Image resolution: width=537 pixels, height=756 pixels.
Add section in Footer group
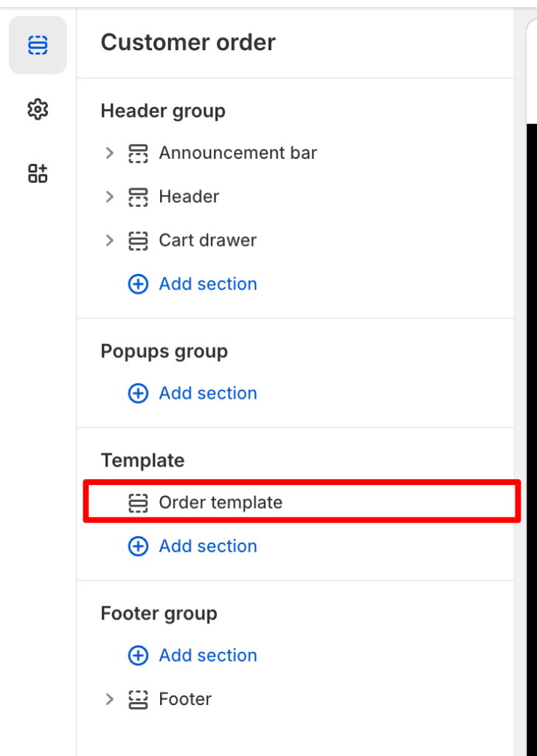(x=193, y=656)
